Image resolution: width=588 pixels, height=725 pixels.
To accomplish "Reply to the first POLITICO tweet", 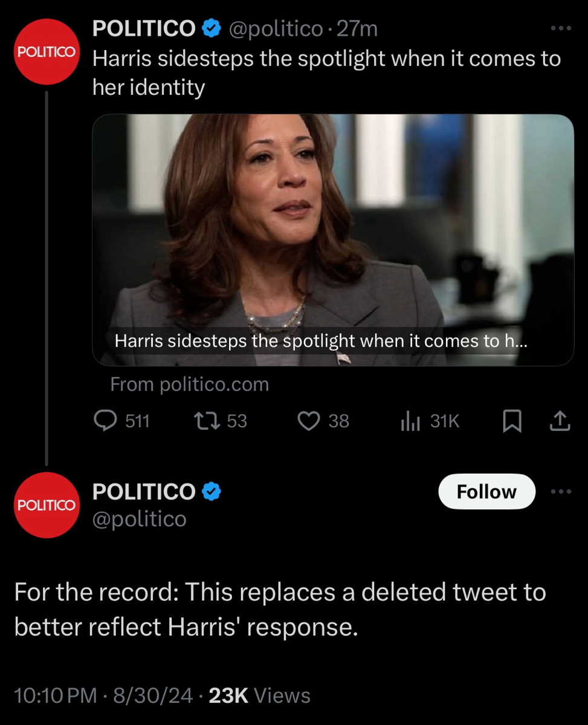I will (x=107, y=421).
